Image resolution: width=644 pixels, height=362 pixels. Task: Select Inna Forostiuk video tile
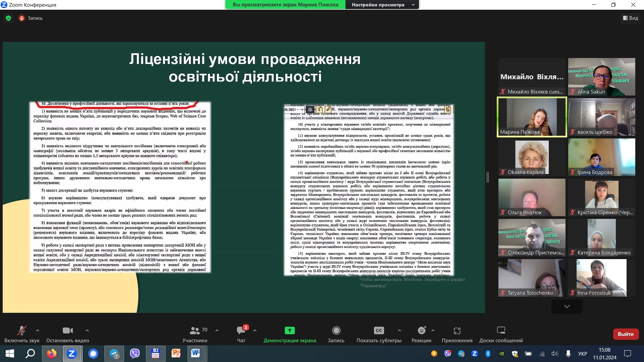[601, 278]
